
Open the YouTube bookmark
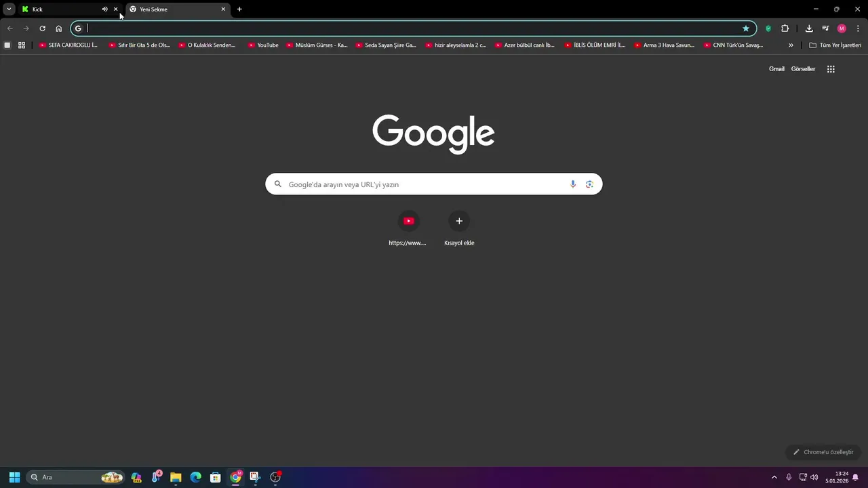[263, 45]
